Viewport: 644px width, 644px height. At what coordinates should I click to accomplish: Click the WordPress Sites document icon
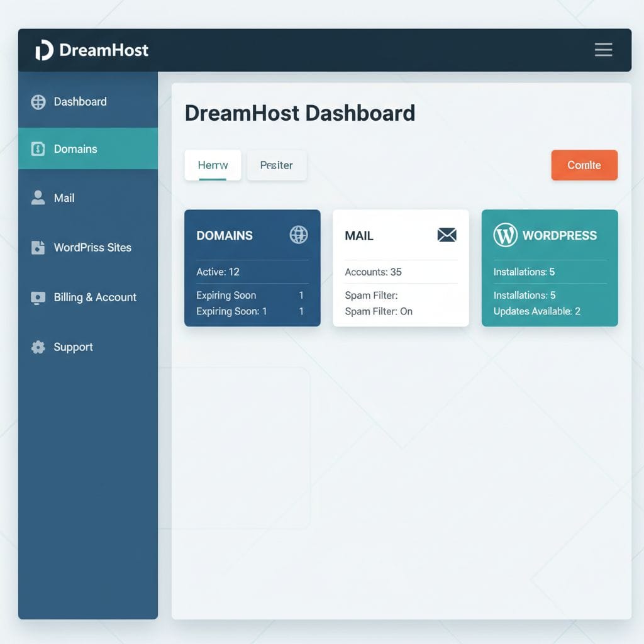pyautogui.click(x=38, y=247)
